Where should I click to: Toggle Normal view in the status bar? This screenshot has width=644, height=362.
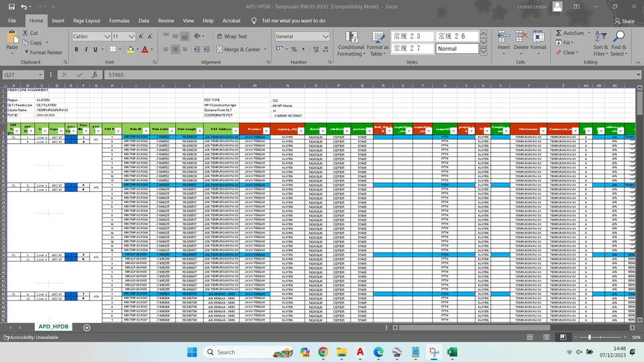coord(530,337)
